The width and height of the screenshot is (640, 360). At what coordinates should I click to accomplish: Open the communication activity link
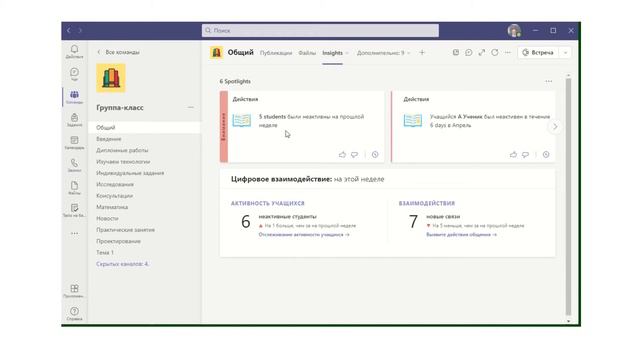click(461, 235)
